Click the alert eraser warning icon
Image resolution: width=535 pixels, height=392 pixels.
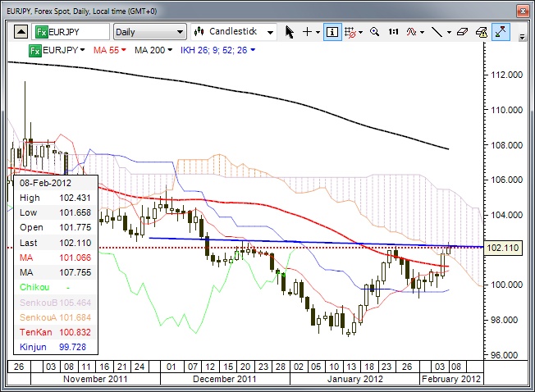482,32
